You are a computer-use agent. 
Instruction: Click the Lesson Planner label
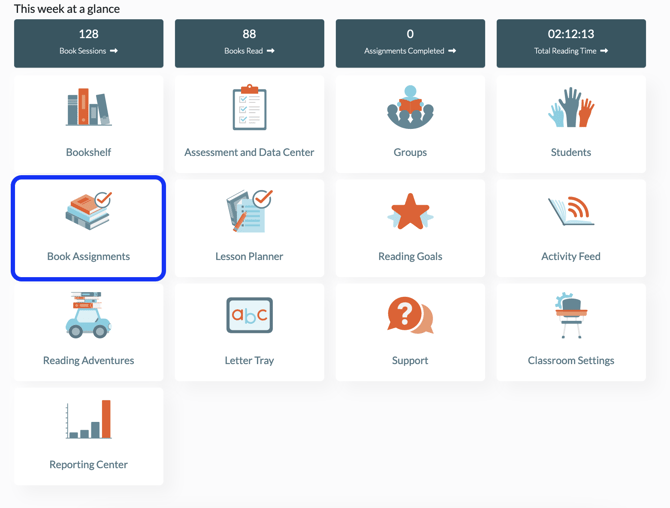(x=249, y=256)
